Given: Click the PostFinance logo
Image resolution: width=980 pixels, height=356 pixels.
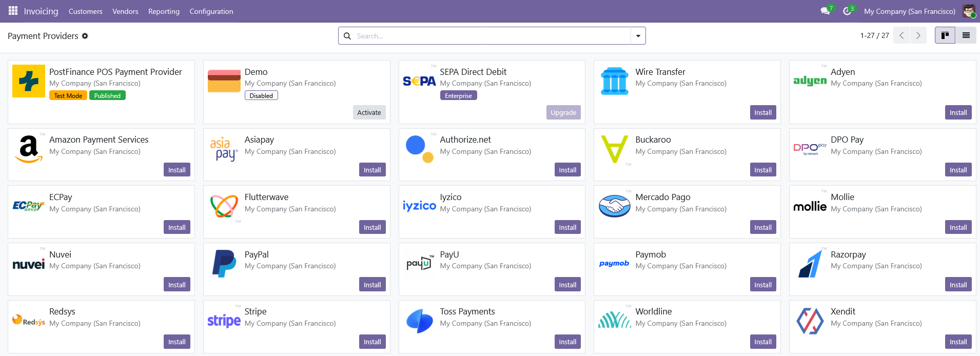Looking at the screenshot, I should tap(29, 81).
